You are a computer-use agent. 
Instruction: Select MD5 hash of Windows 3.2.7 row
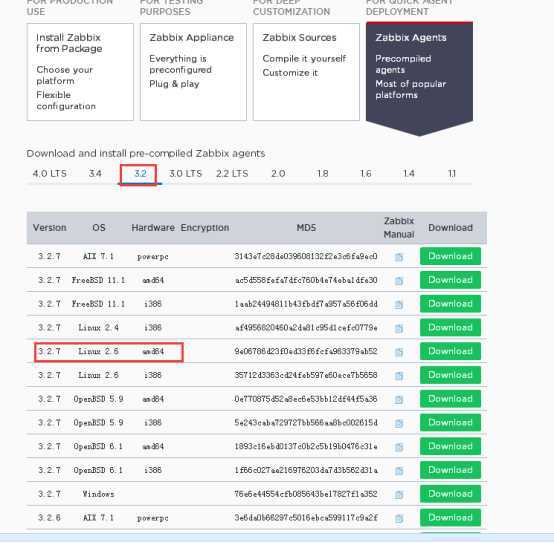(306, 494)
